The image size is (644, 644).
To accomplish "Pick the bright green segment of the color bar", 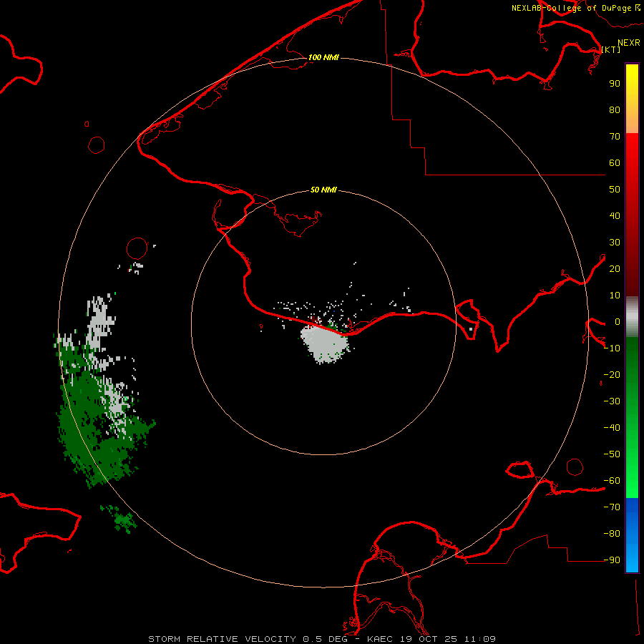I will [x=632, y=418].
